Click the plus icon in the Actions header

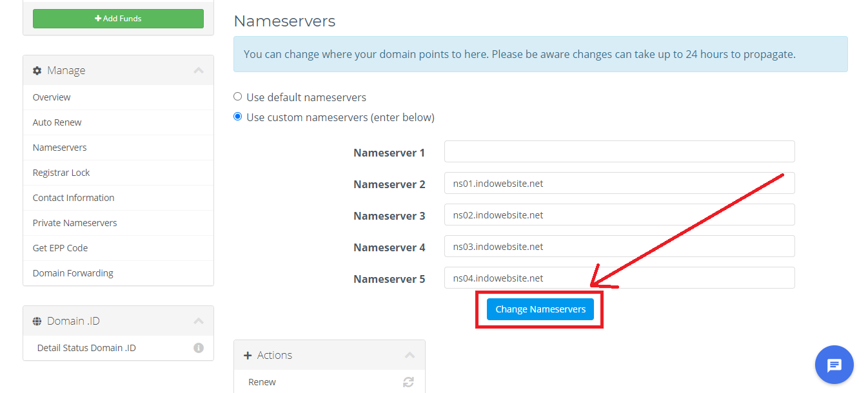tap(249, 355)
